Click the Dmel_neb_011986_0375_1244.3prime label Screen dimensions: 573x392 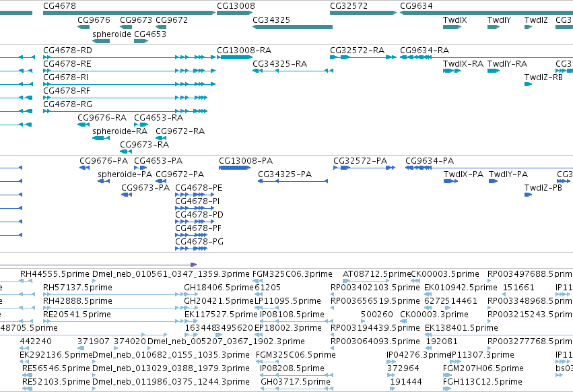pyautogui.click(x=171, y=382)
